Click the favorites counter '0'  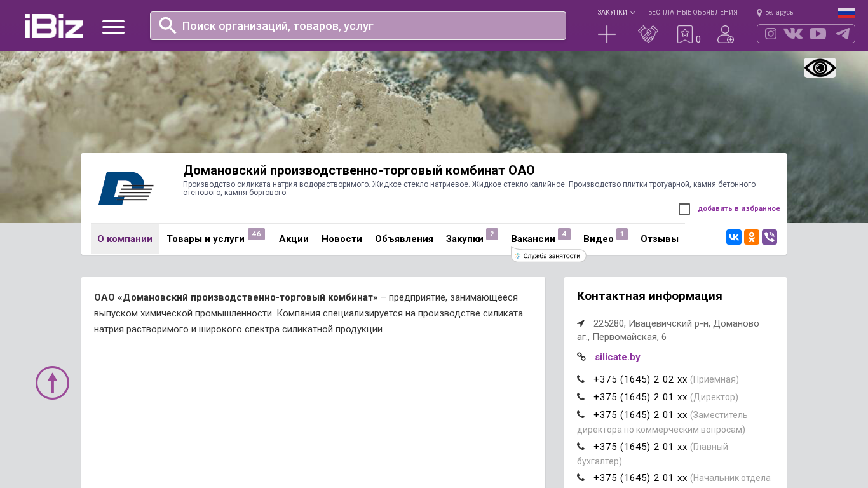pyautogui.click(x=698, y=39)
